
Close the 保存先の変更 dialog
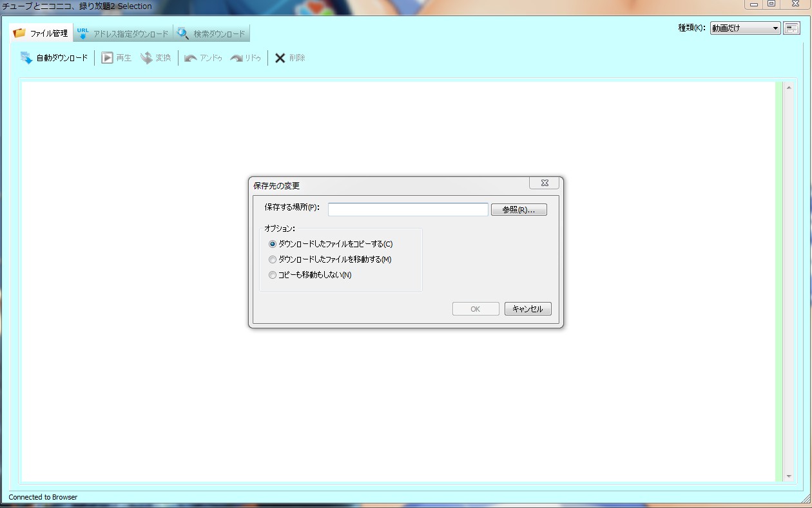pos(544,183)
